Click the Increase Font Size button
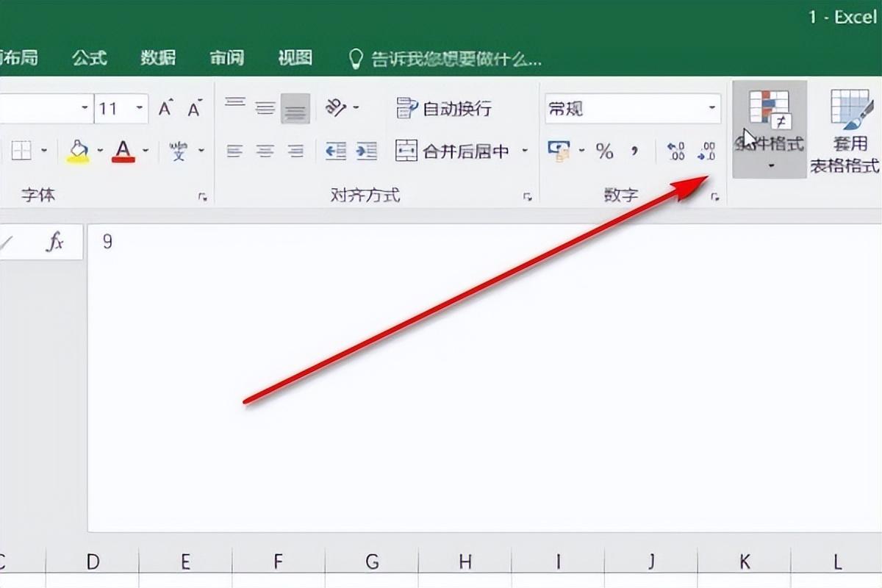882x588 pixels. pos(166,109)
